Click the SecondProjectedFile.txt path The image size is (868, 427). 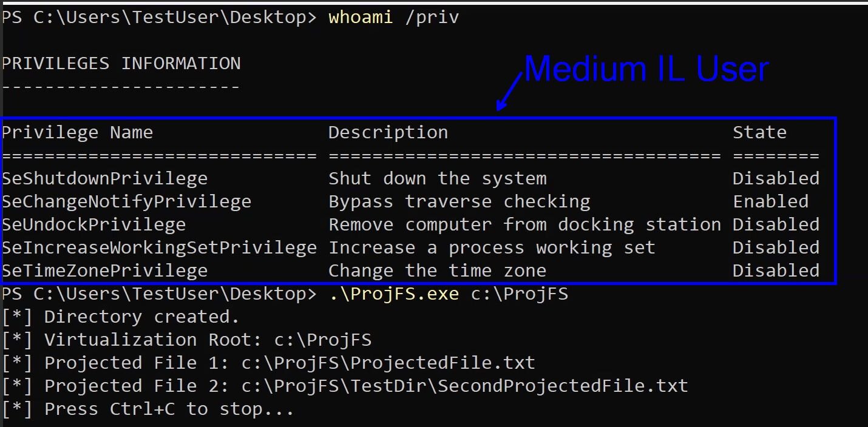point(464,386)
